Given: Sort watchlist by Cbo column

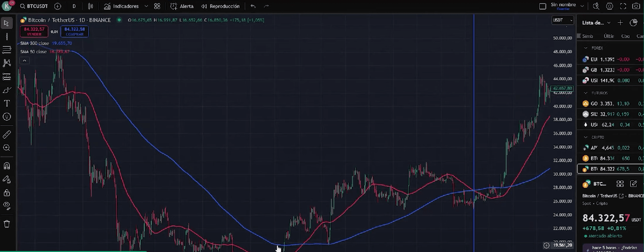Looking at the screenshot, I should tap(625, 36).
